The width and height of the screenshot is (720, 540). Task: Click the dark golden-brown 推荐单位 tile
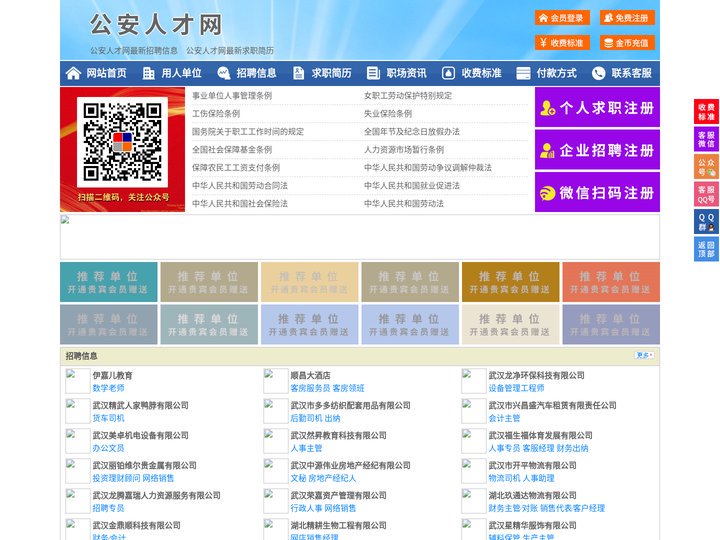click(x=510, y=282)
